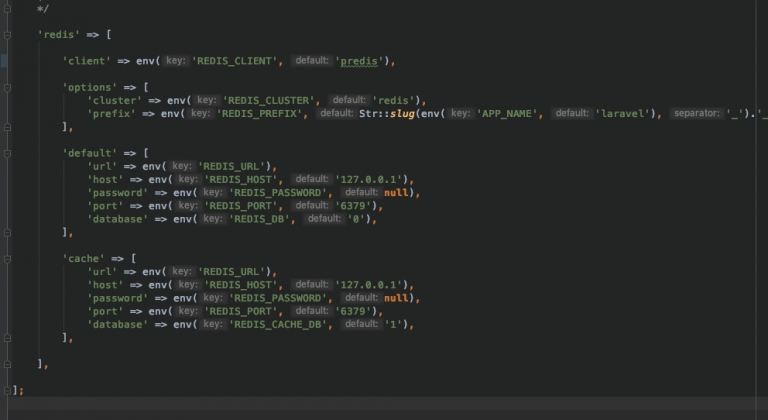Viewport: 768px width, 420px height.
Task: Click 'password' key in the cache block
Action: click(118, 298)
